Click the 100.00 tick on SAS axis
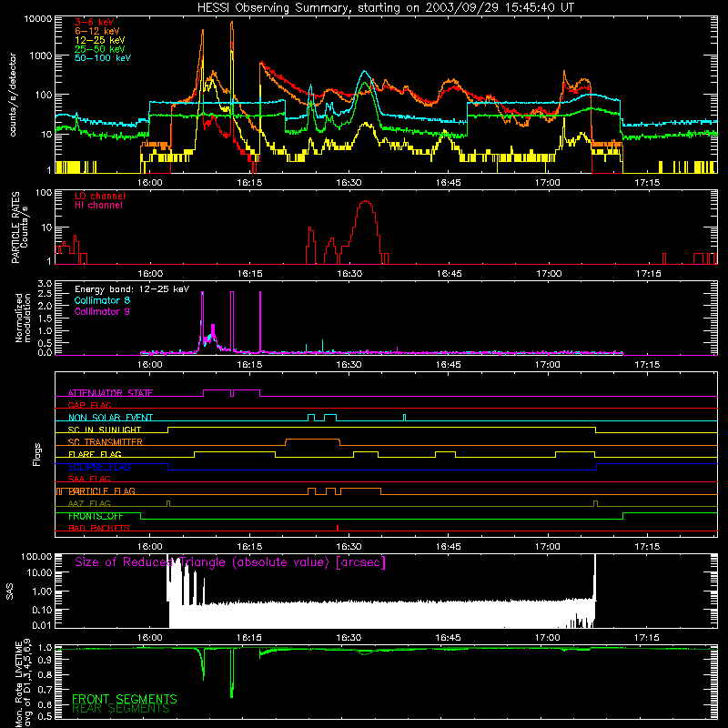This screenshot has width=728, height=728. 36,556
